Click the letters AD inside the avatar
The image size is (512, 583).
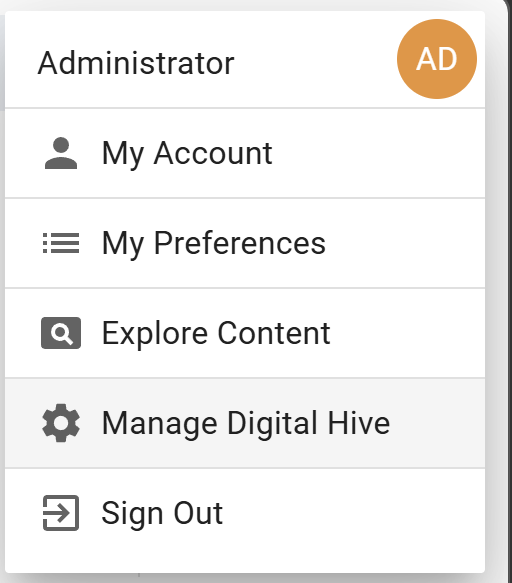[x=437, y=59]
